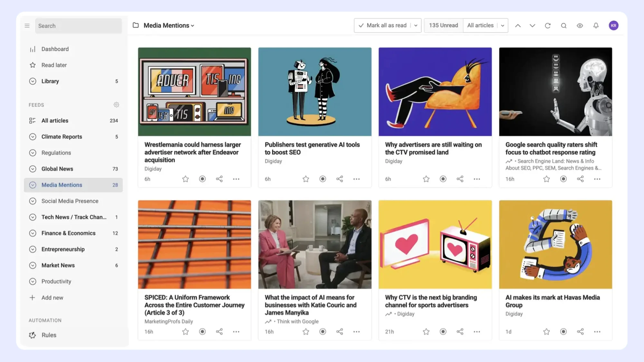Toggle read status on Google search raters article
644x362 pixels.
click(563, 179)
